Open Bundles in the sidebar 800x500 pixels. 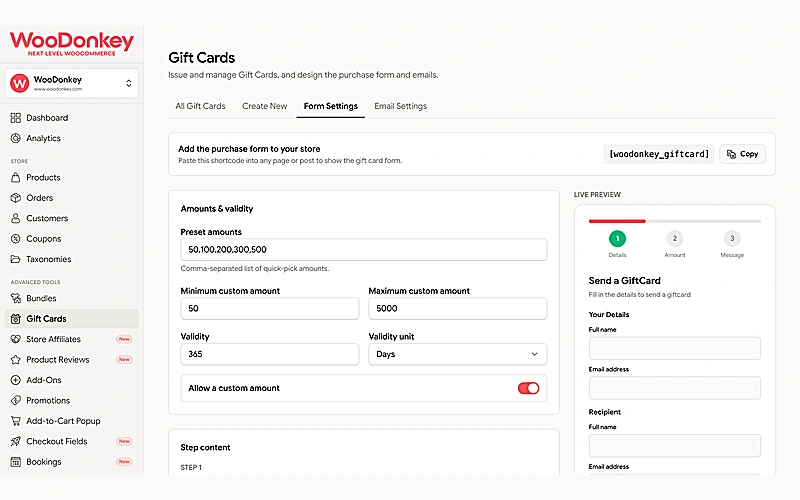point(71,298)
